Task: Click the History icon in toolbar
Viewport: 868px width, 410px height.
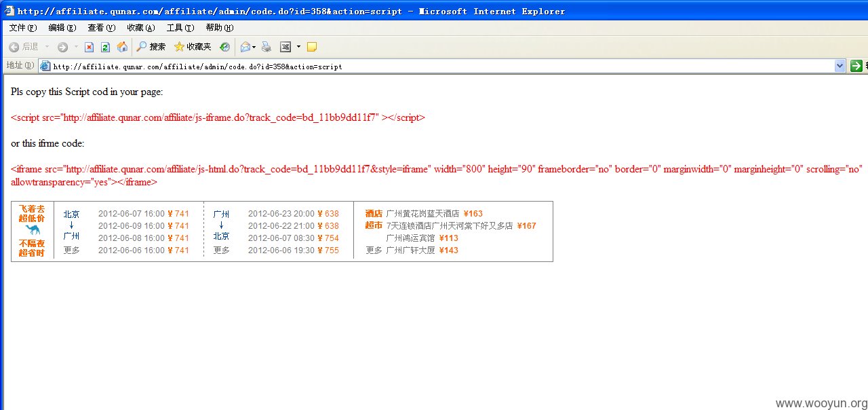Action: tap(224, 47)
